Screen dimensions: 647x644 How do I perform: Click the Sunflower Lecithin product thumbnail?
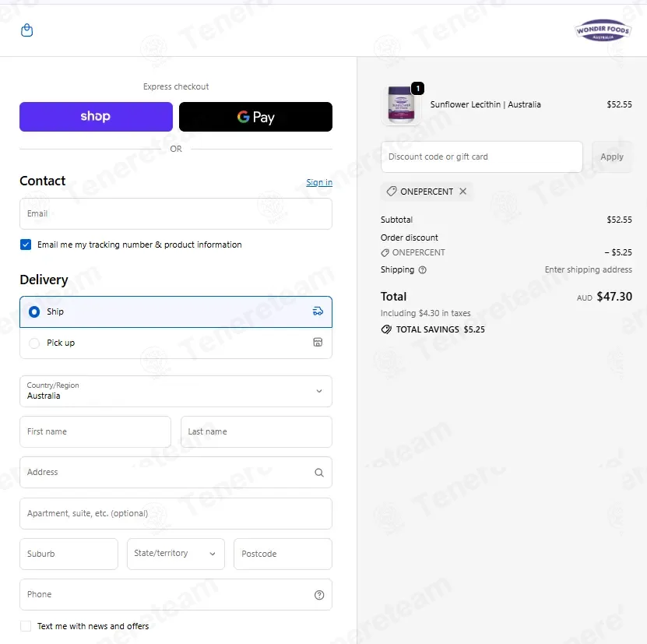click(x=402, y=105)
